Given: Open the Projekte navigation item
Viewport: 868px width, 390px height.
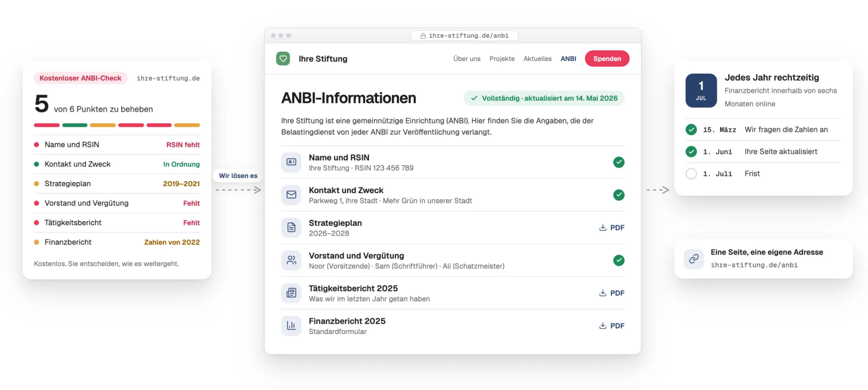Looking at the screenshot, I should (502, 59).
